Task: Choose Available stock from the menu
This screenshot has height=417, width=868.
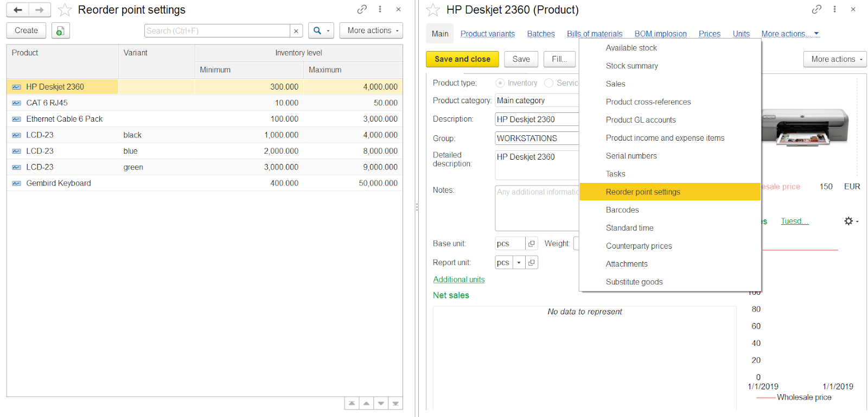Action: click(670, 48)
